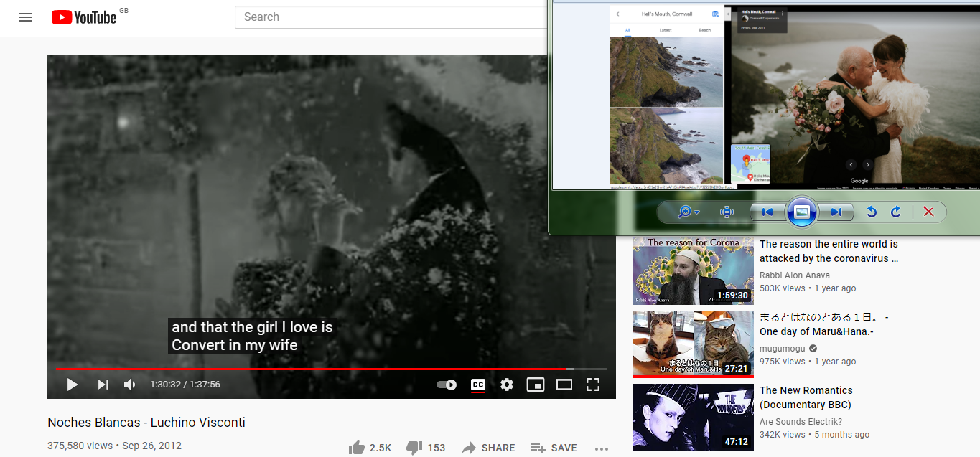Open the YouTube hamburger guide menu

[x=26, y=17]
